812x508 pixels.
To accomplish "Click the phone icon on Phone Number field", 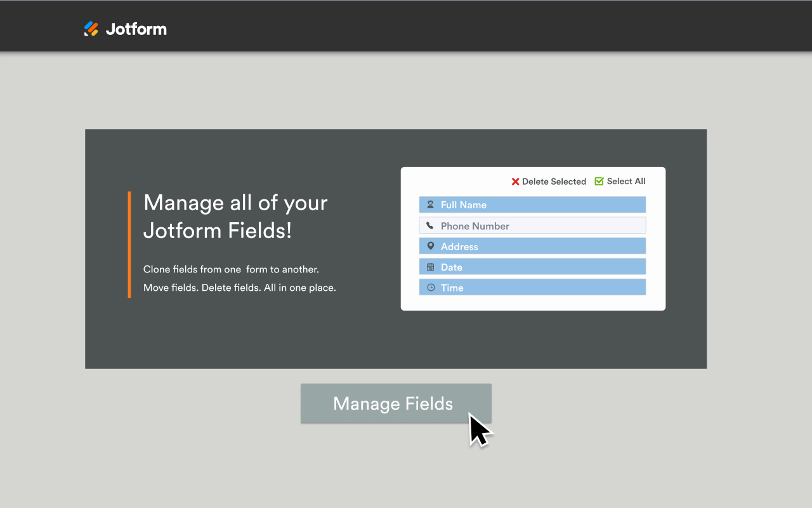I will (431, 225).
